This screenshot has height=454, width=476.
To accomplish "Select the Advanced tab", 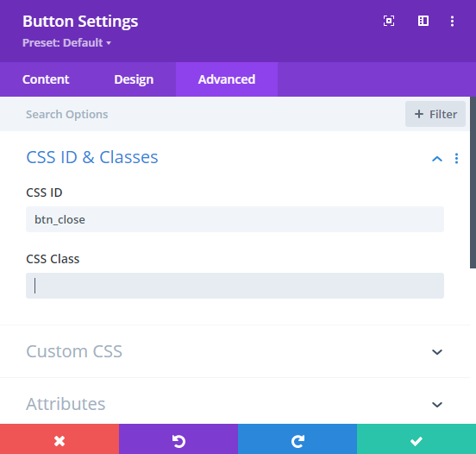I will coord(227,79).
